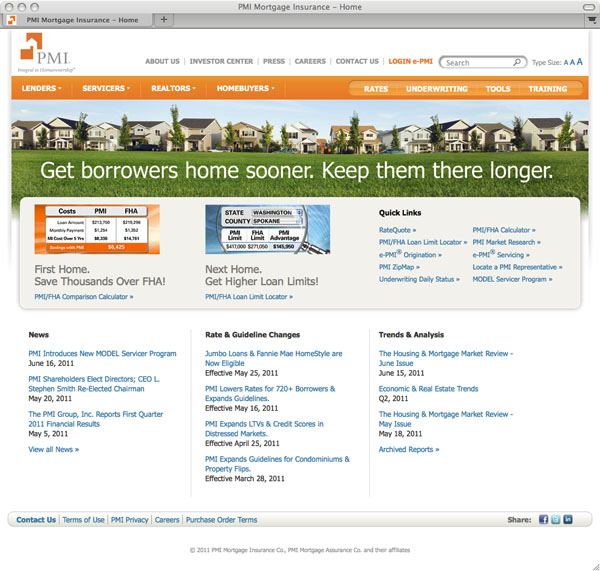600x571 pixels.
Task: Open First Quarter 2011 Financial Results news
Action: click(x=96, y=419)
